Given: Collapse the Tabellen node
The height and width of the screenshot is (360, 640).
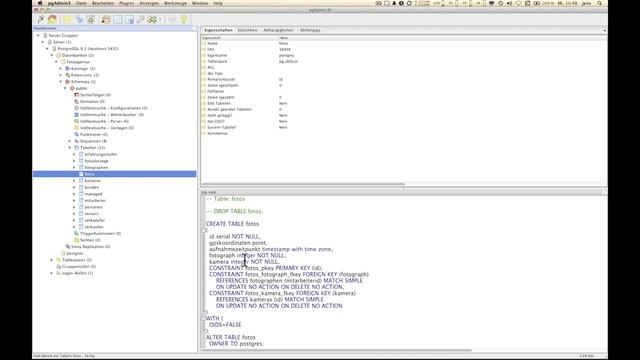Looking at the screenshot, I should coord(70,147).
